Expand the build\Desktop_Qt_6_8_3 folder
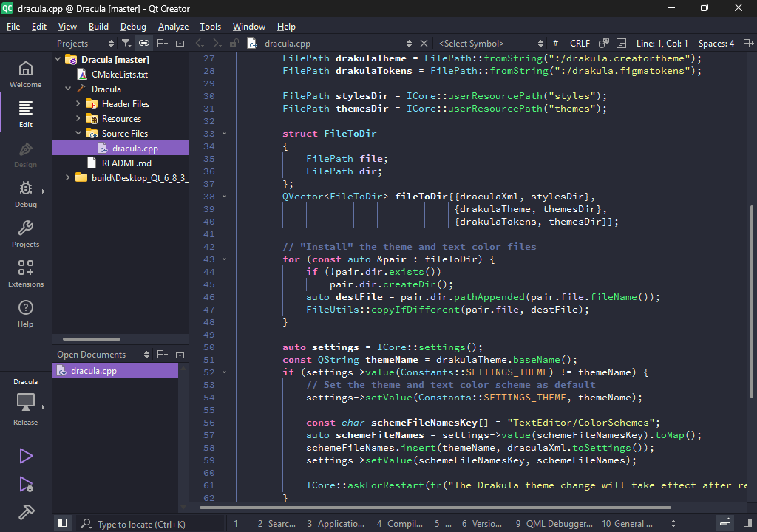Viewport: 757px width, 532px height. click(68, 177)
